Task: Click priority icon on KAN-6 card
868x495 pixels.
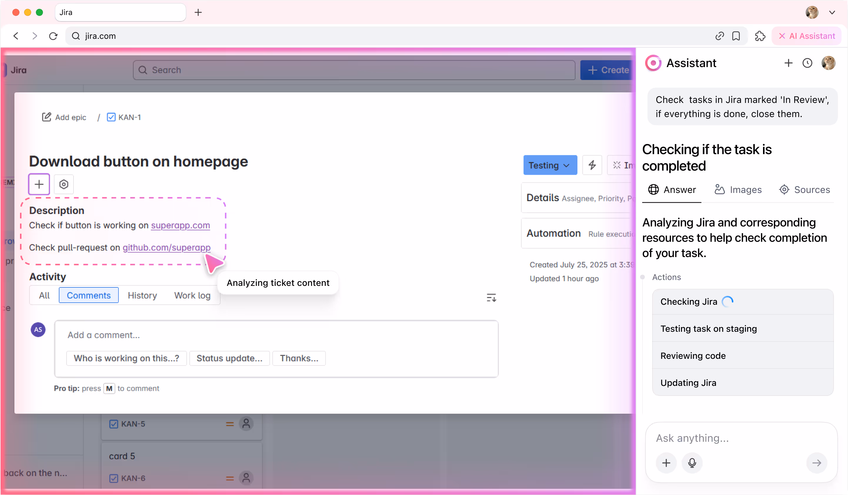Action: click(x=230, y=478)
